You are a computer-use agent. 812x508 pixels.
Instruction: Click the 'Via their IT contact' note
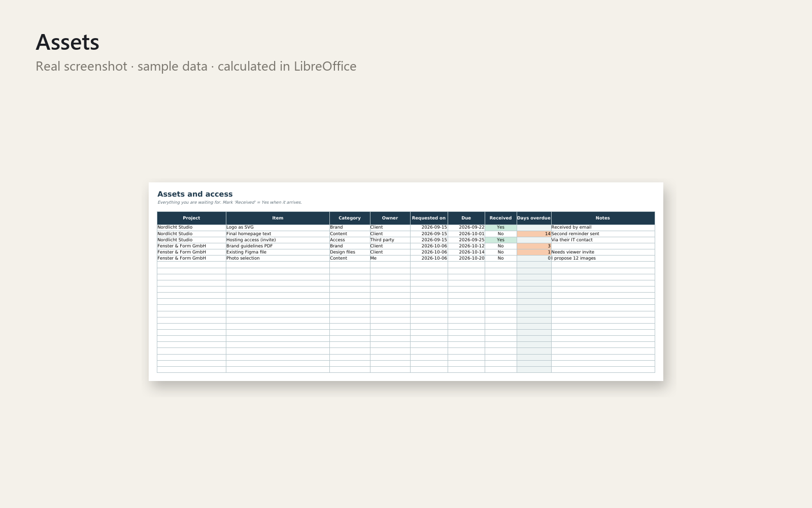(x=603, y=240)
